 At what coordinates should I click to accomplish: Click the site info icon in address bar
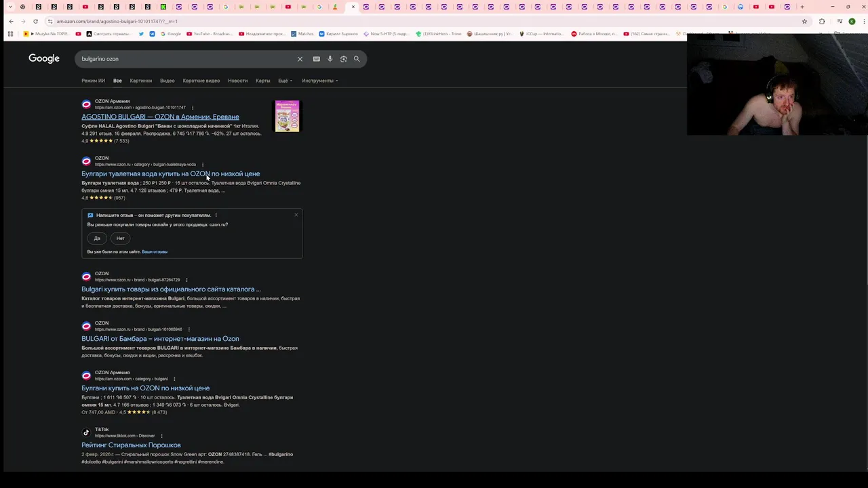(50, 21)
